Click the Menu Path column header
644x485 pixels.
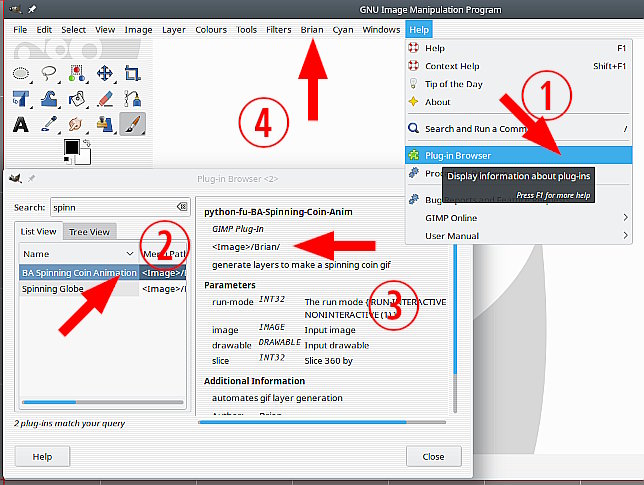point(164,254)
